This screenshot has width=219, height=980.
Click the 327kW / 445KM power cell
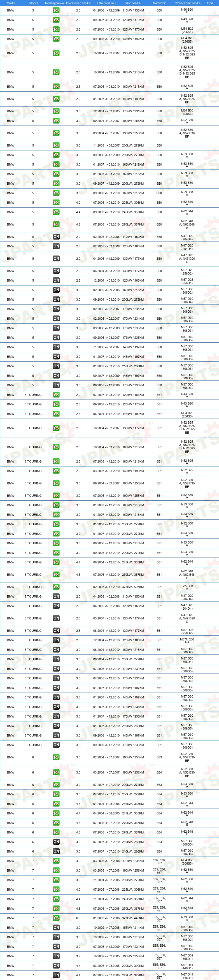click(133, 918)
